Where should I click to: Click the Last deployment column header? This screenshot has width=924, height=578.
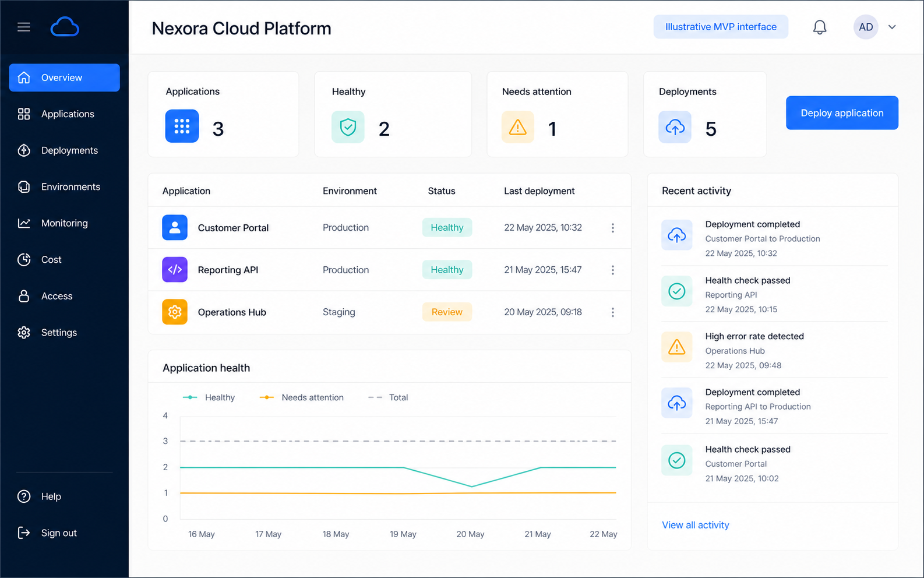click(539, 191)
